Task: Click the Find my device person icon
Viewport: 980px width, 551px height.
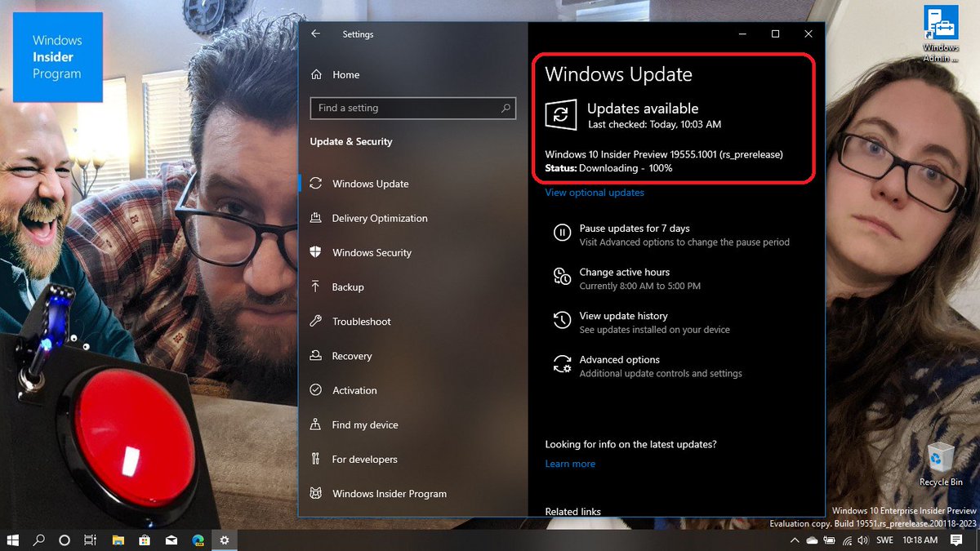Action: click(316, 424)
